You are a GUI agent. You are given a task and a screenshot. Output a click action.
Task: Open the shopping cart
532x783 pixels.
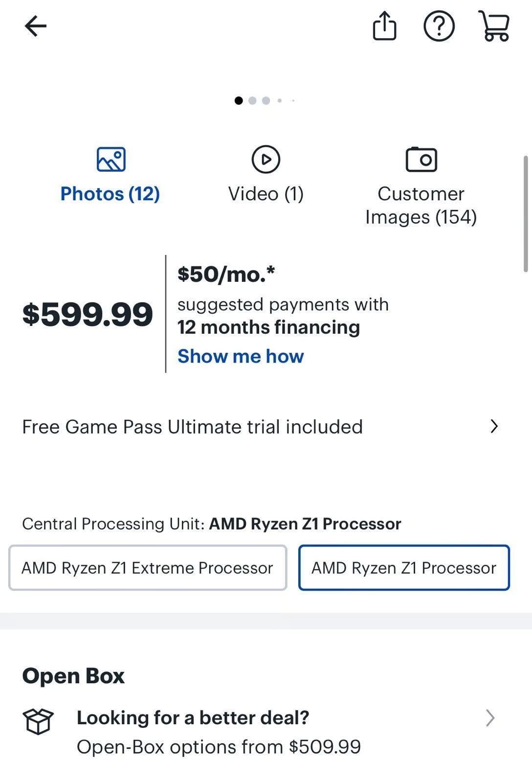click(x=495, y=26)
